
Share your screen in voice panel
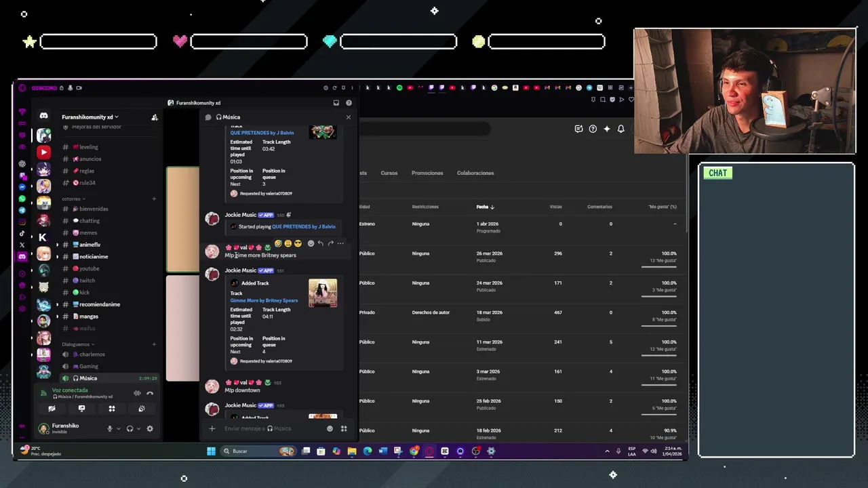(x=81, y=409)
